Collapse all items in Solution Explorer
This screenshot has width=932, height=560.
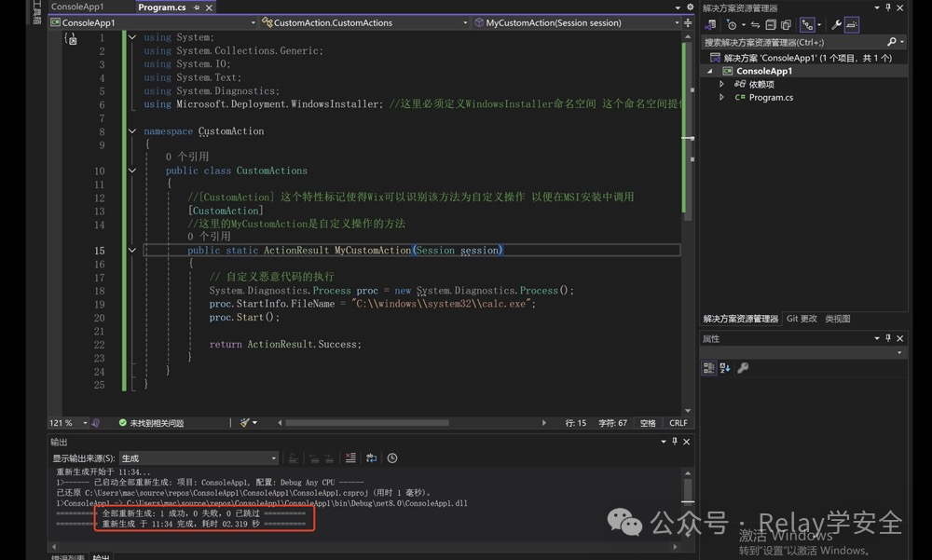(x=771, y=25)
